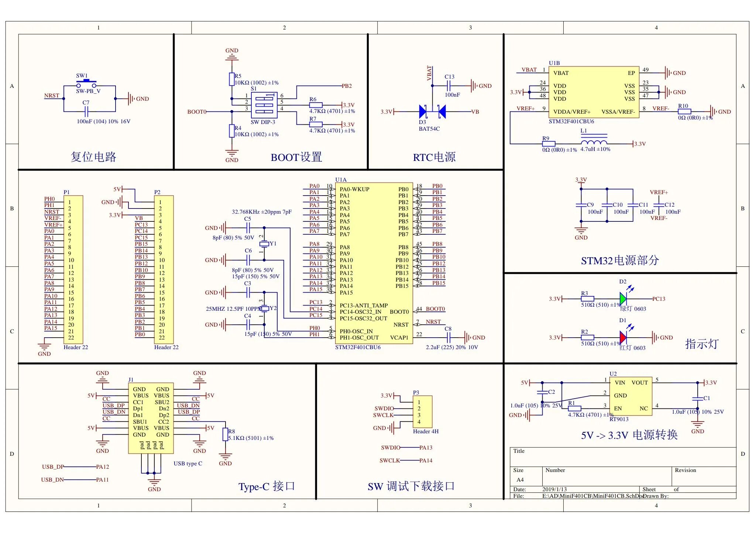
Task: Select resistor R6 4.7KΩ symbol
Action: coord(316,105)
